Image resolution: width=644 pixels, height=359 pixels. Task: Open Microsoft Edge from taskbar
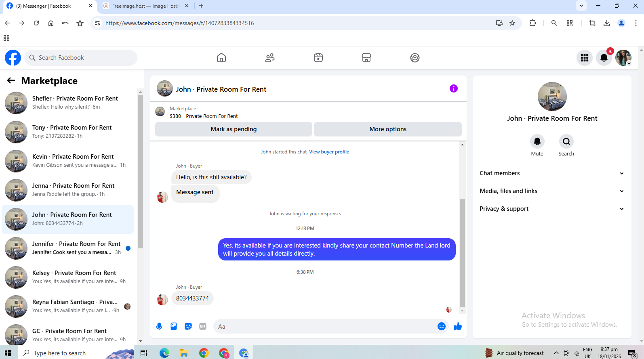pos(164,353)
